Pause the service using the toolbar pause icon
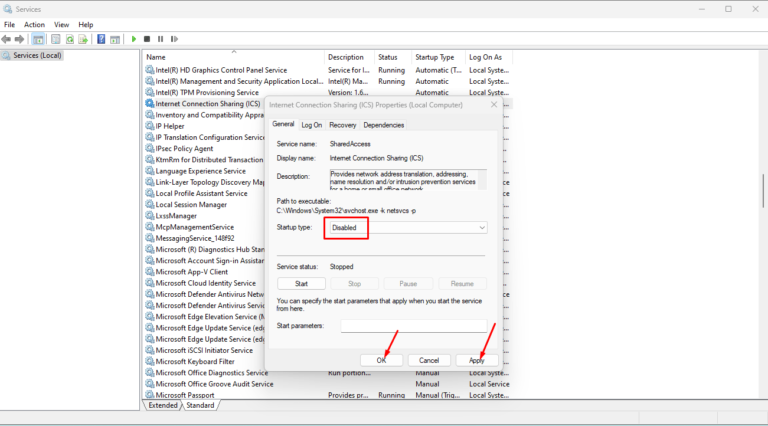Screen dimensions: 768x426 pyautogui.click(x=161, y=39)
